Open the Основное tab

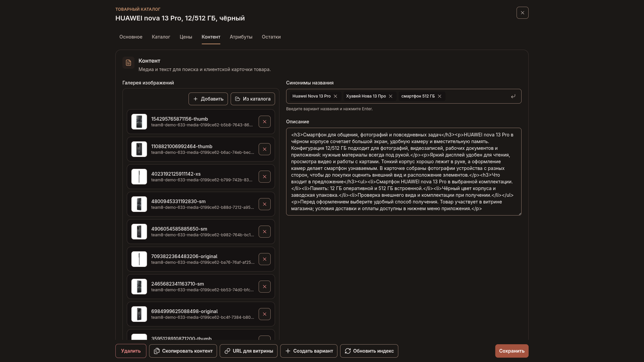point(131,37)
